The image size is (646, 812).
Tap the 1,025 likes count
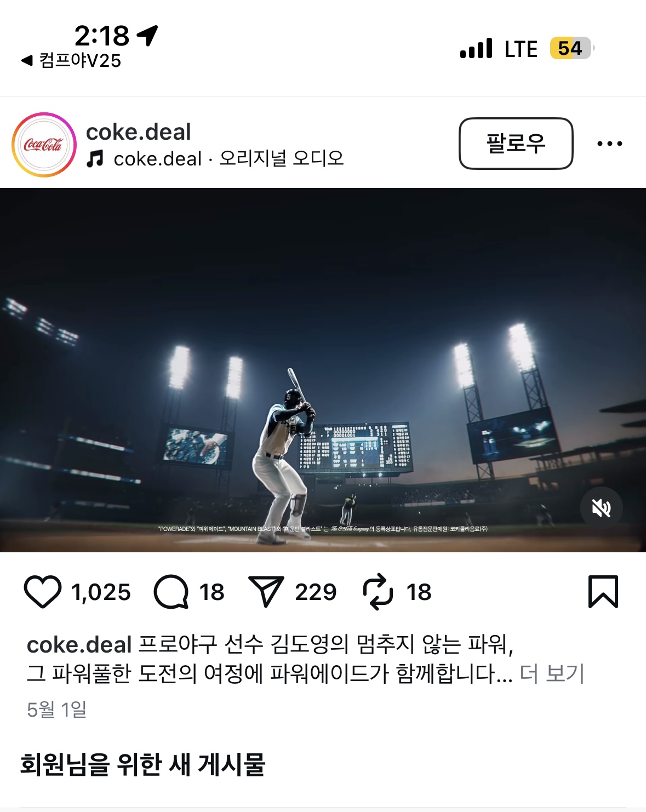click(x=101, y=592)
